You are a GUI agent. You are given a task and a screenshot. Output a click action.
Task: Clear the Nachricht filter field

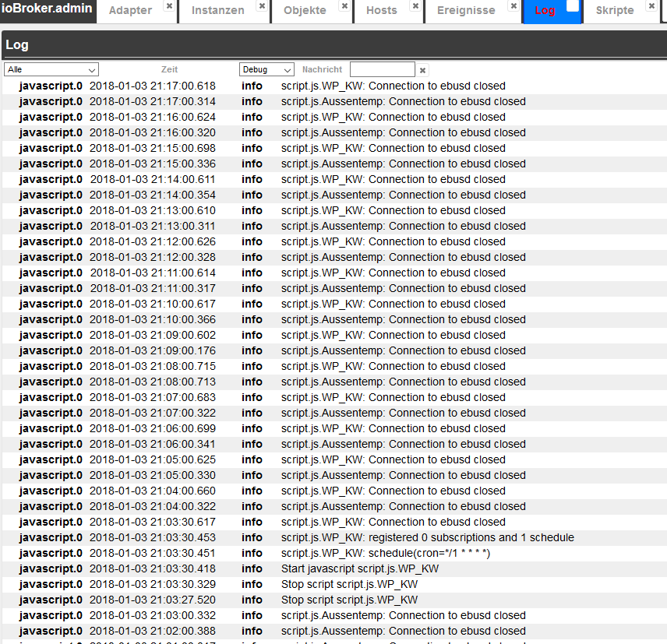click(x=422, y=70)
